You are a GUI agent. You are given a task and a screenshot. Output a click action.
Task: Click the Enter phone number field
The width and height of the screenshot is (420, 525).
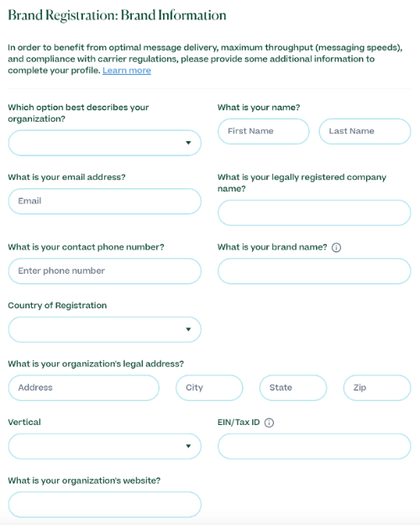coord(104,271)
